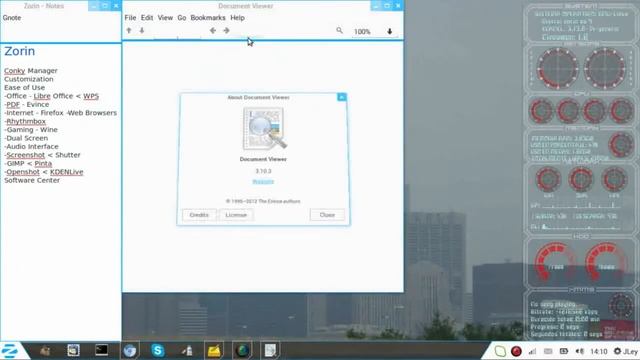The image size is (640, 360).
Task: Click the forward history arrow in Document Viewer
Action: 226,31
